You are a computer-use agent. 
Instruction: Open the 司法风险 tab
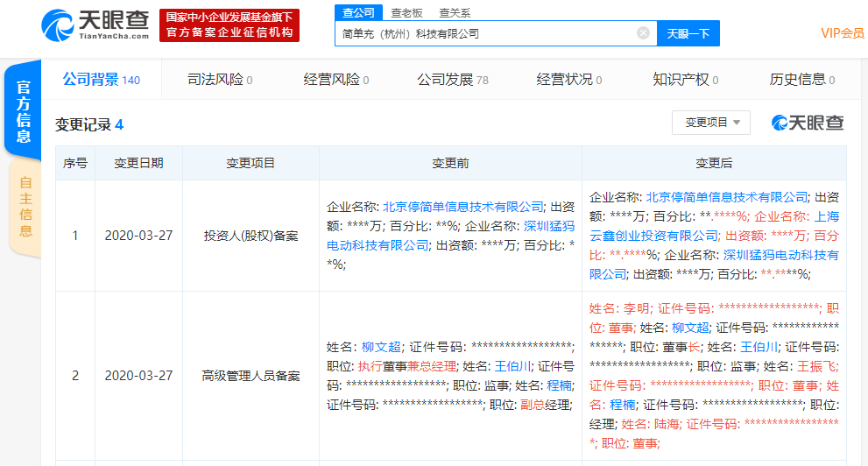click(220, 80)
